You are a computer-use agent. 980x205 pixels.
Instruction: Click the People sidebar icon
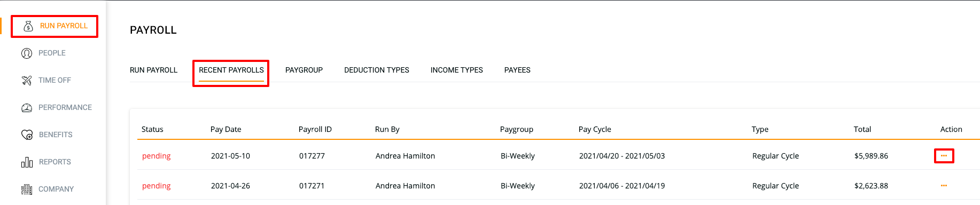pyautogui.click(x=27, y=53)
